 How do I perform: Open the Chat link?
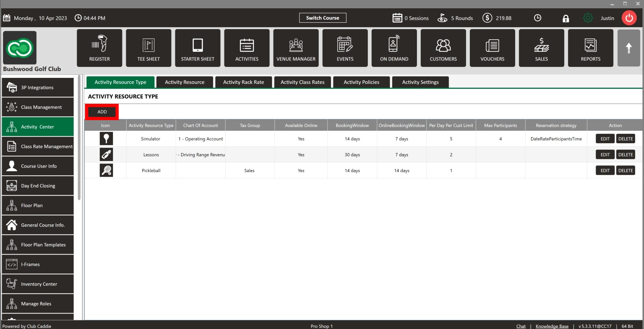[521, 326]
